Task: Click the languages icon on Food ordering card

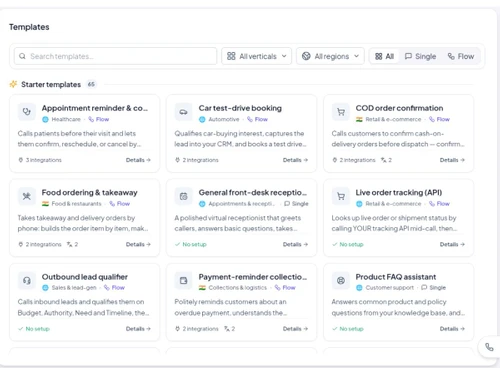Action: coord(69,244)
